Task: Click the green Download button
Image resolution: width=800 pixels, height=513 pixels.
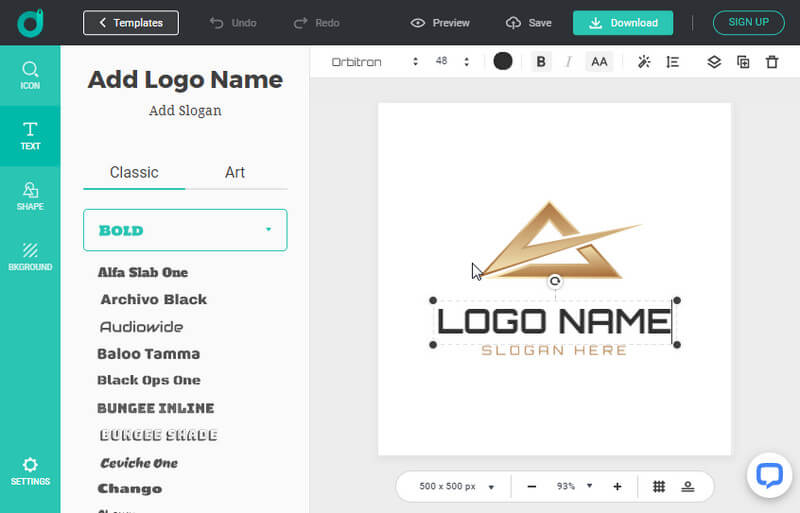Action: click(623, 23)
